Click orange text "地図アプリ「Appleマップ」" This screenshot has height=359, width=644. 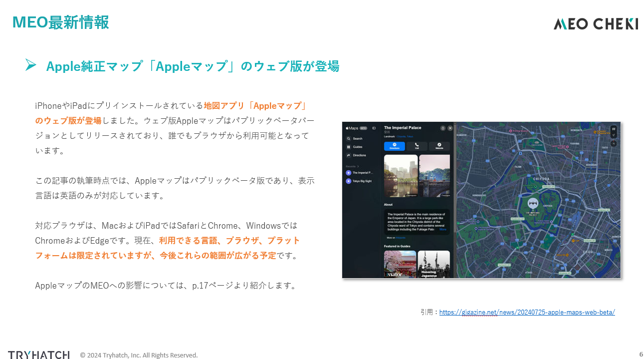255,105
